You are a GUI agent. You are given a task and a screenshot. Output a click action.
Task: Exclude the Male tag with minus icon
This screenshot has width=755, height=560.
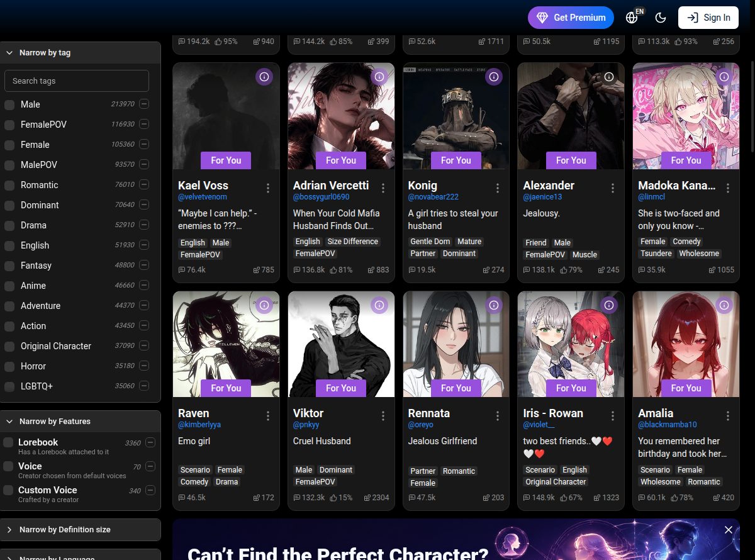click(144, 104)
